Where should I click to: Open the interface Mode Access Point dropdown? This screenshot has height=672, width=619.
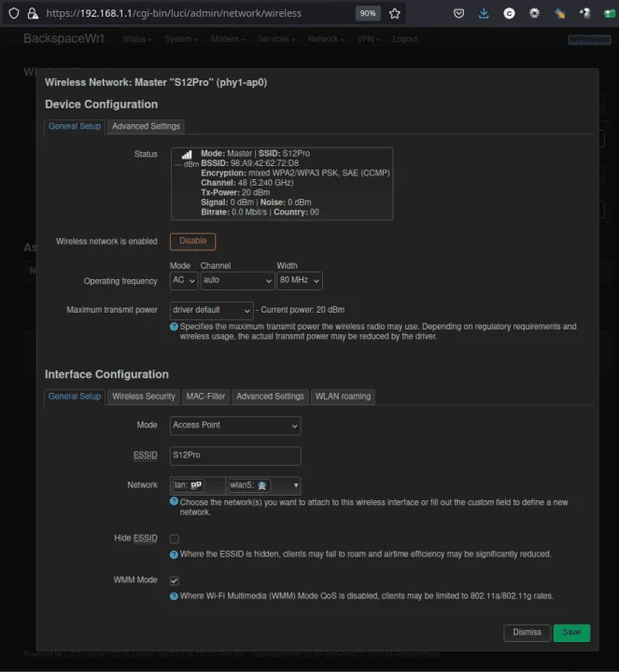(x=235, y=426)
